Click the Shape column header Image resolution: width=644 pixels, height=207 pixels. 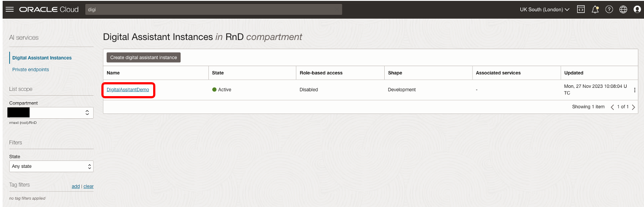pyautogui.click(x=395, y=73)
